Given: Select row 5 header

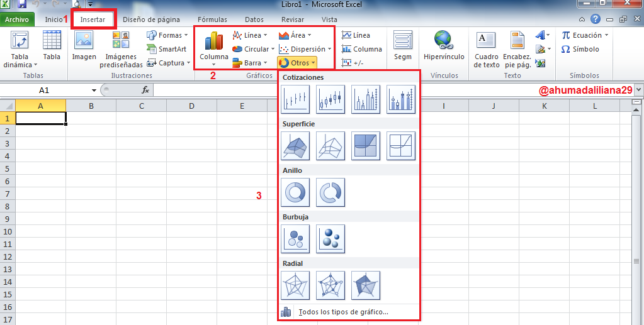Looking at the screenshot, I should 8,168.
